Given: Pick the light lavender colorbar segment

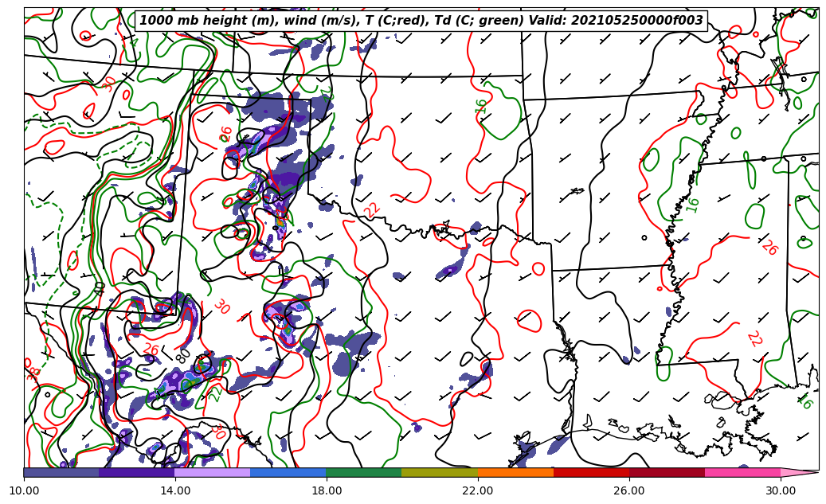Looking at the screenshot, I should point(213,472).
